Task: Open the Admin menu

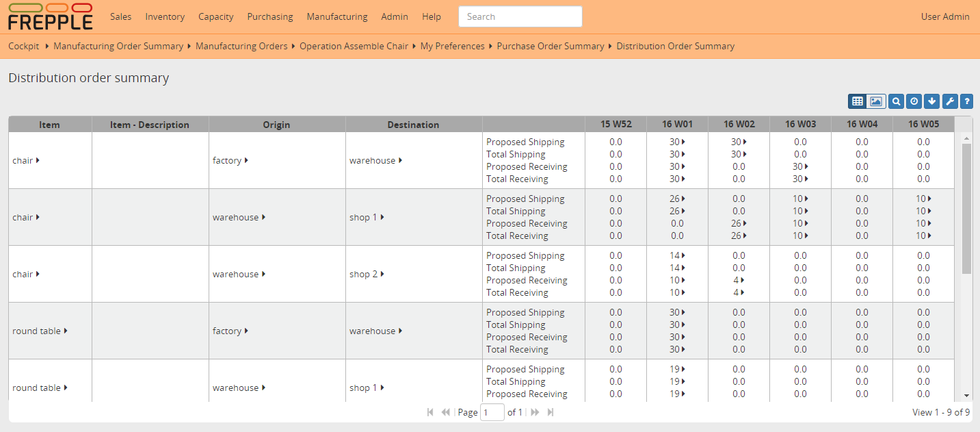Action: coord(395,16)
